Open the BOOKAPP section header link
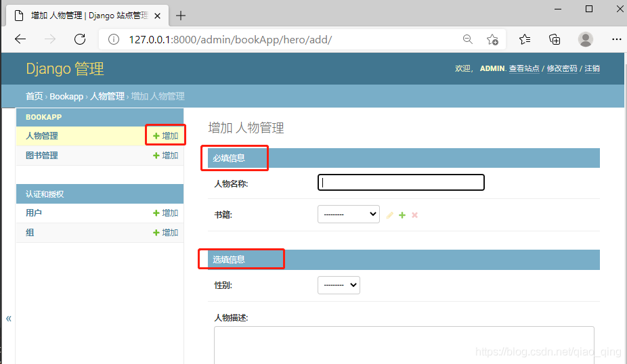Viewport: 627px width, 364px height. 43,117
